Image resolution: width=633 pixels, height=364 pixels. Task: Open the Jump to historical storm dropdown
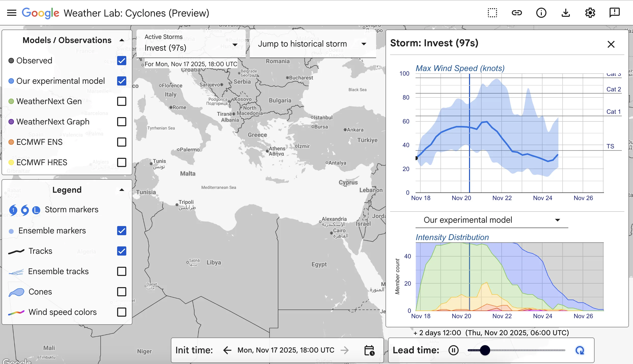tap(364, 44)
